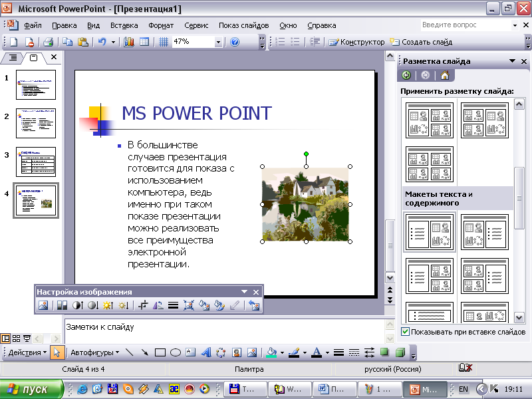The image size is (532, 399).
Task: Toggle the Show Grid icon
Action: (164, 42)
